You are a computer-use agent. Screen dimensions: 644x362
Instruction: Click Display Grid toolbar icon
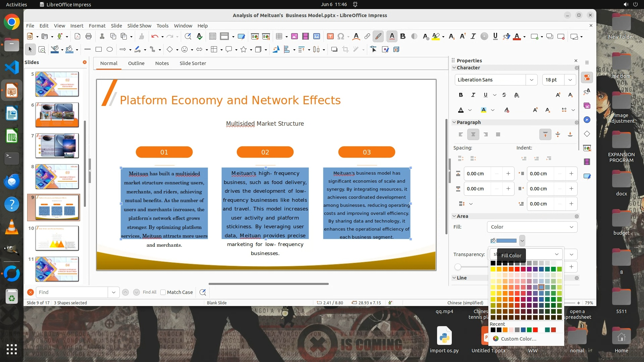212,37
